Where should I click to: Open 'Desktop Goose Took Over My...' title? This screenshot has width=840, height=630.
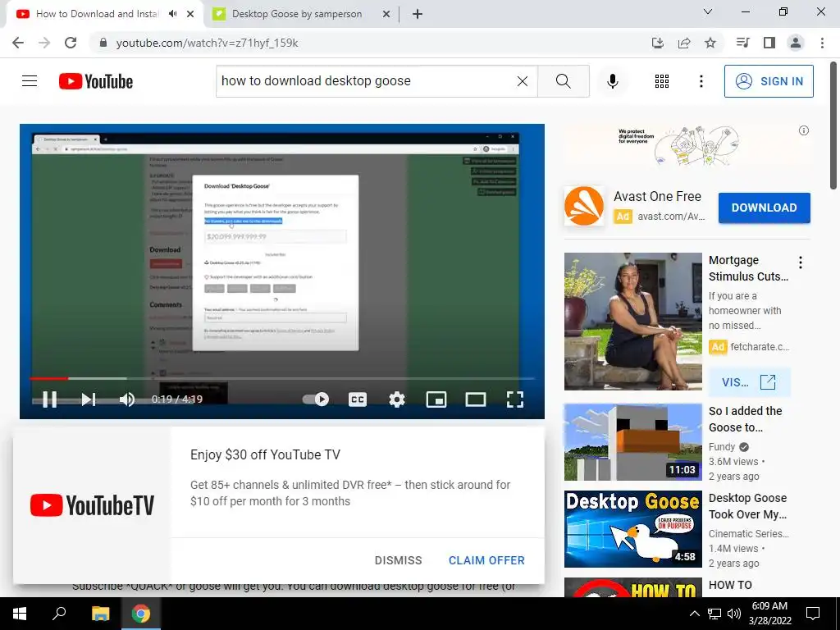click(747, 506)
